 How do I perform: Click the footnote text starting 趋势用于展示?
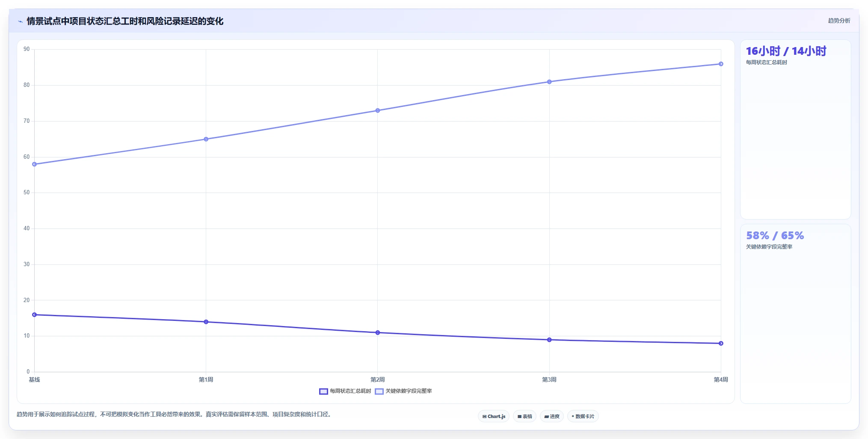(175, 415)
